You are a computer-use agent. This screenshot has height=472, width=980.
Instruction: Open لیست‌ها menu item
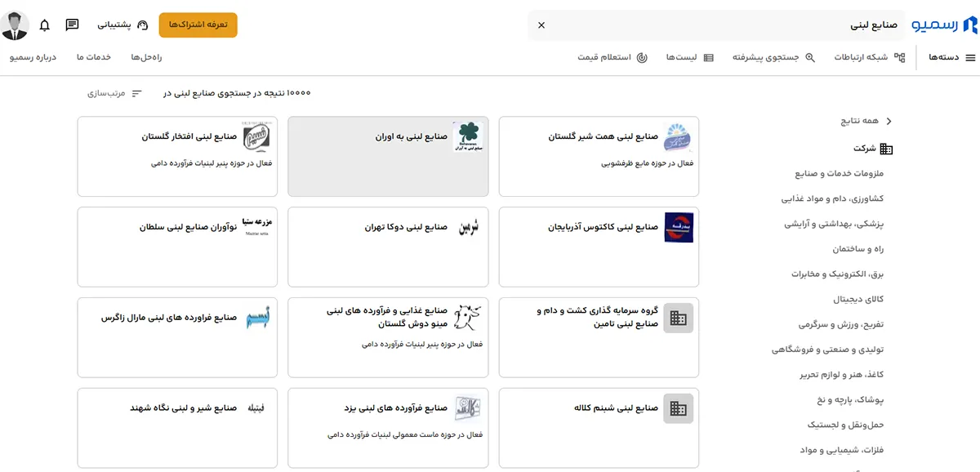click(689, 57)
